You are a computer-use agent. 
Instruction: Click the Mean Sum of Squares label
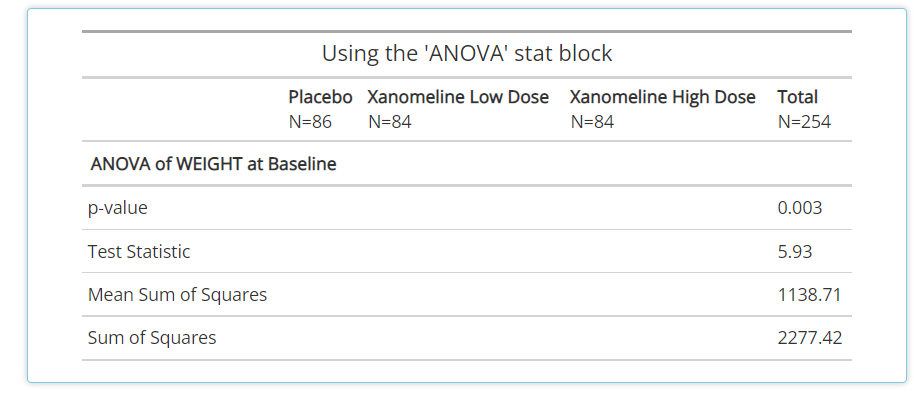coord(177,295)
